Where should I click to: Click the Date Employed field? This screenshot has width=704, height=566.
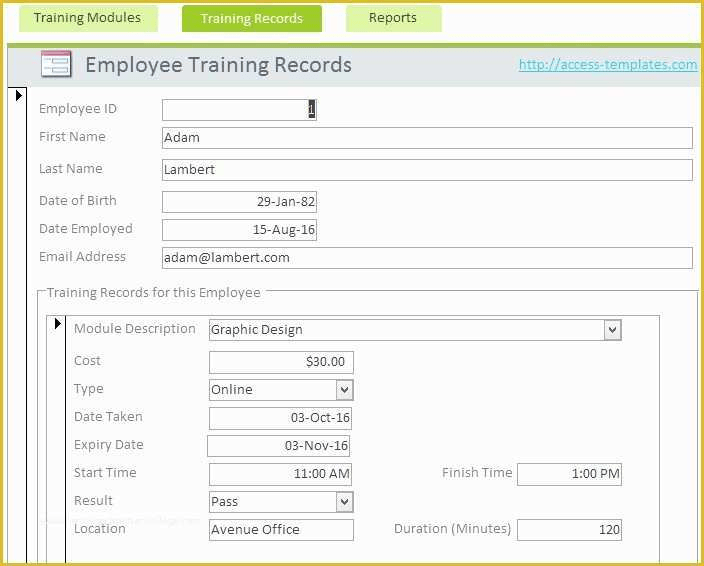point(239,230)
